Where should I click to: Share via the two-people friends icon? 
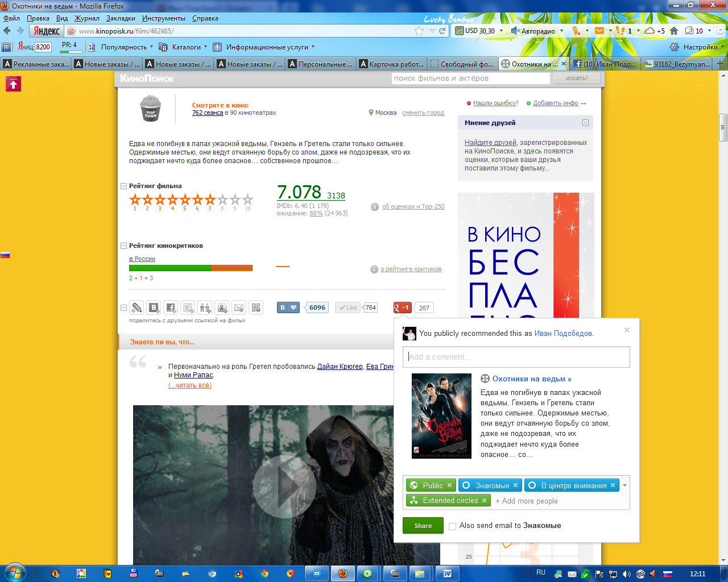205,307
